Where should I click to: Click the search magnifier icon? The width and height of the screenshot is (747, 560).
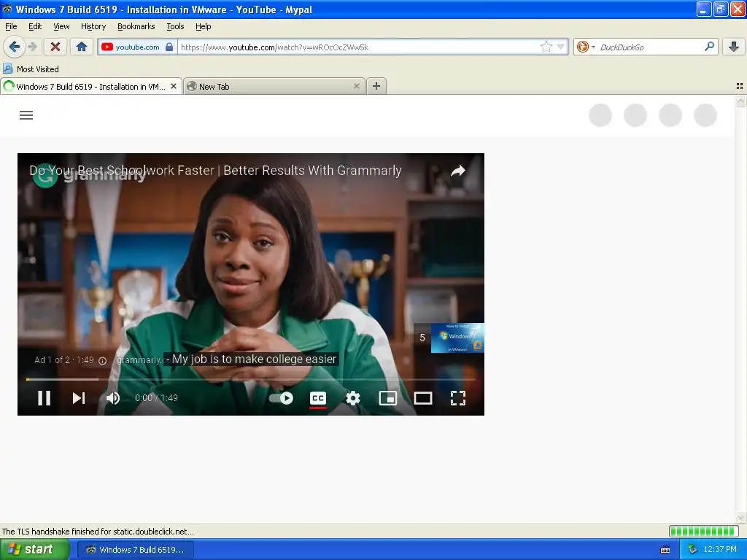[709, 46]
